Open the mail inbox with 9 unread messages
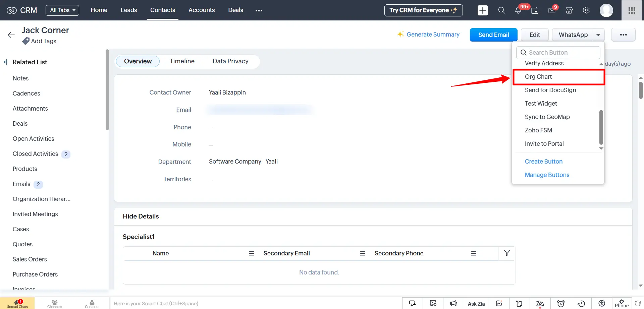This screenshot has height=309, width=644. 552,10
